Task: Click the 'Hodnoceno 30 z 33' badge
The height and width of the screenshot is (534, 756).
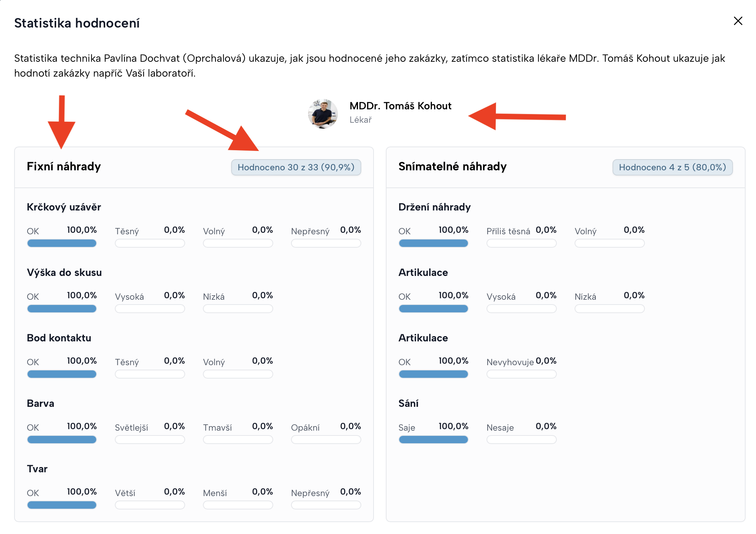Action: pos(296,167)
